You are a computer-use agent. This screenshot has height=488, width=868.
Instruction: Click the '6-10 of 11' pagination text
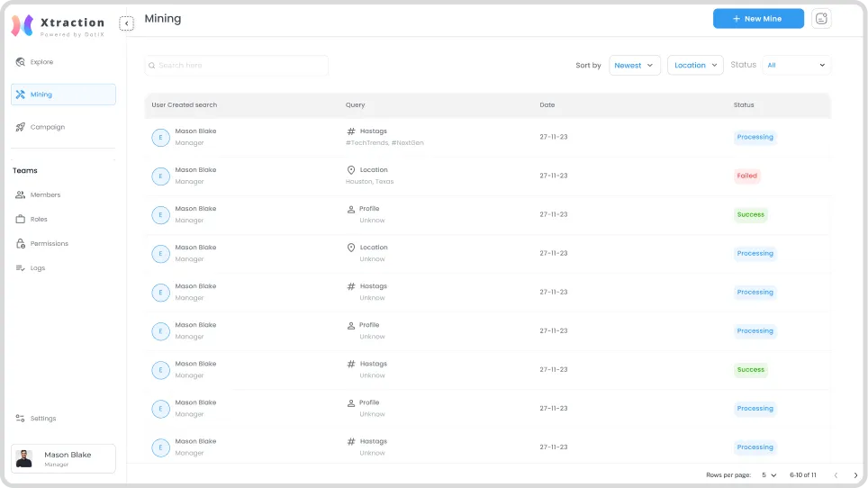coord(802,475)
